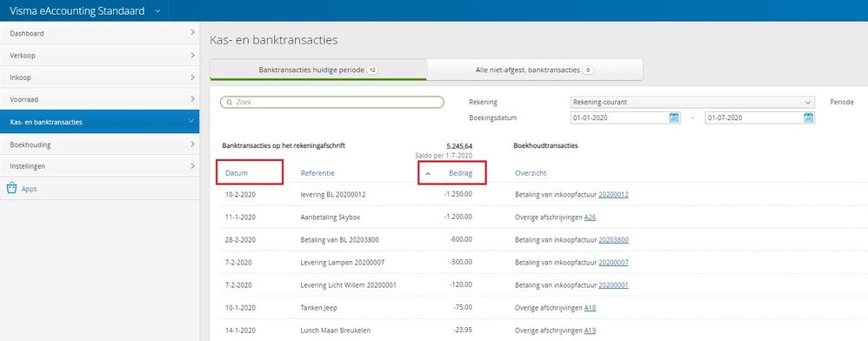Screen dimensions: 868x341
Task: Click the sort arrow beside Bedrag
Action: pyautogui.click(x=428, y=173)
